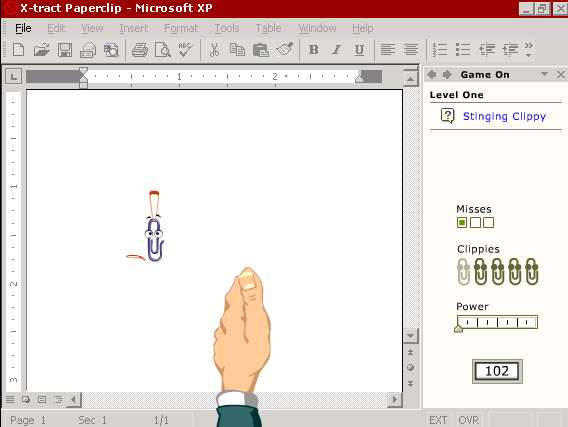
Task: Toggle Bold formatting button
Action: coord(314,50)
